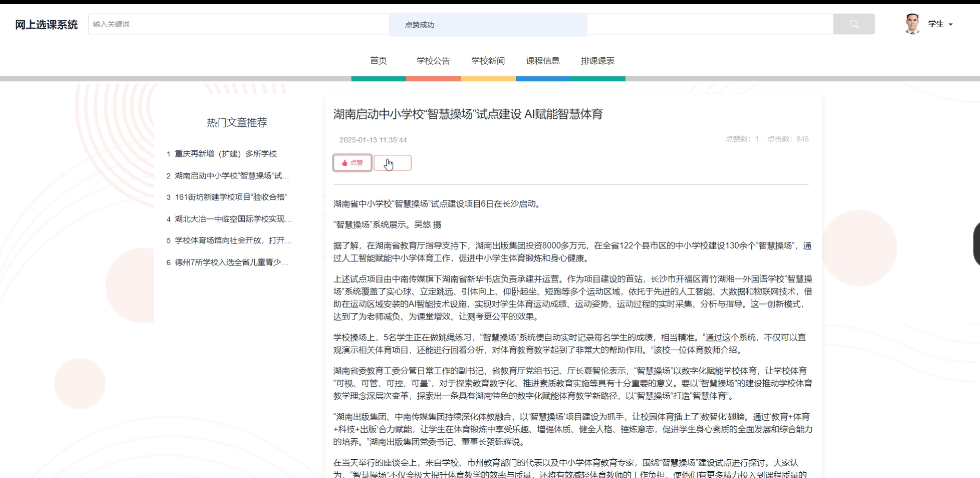Open article 161街坊新建学校项目“验收合格”
Viewport: 980px width, 478px height.
pyautogui.click(x=231, y=197)
